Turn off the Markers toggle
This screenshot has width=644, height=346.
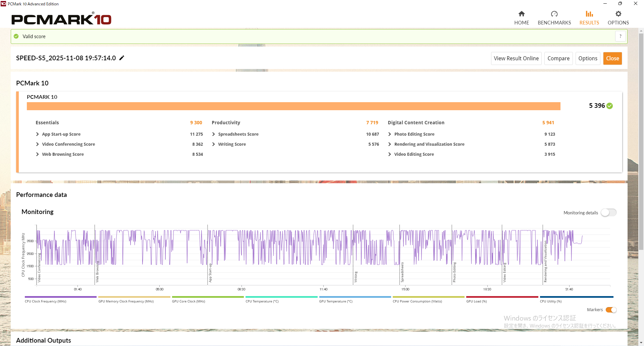click(611, 310)
